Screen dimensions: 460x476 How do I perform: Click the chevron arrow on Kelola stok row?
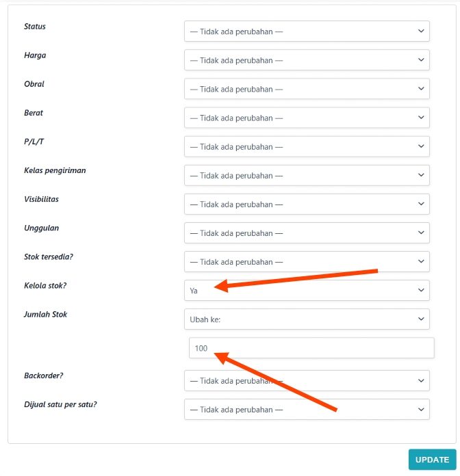pyautogui.click(x=421, y=290)
